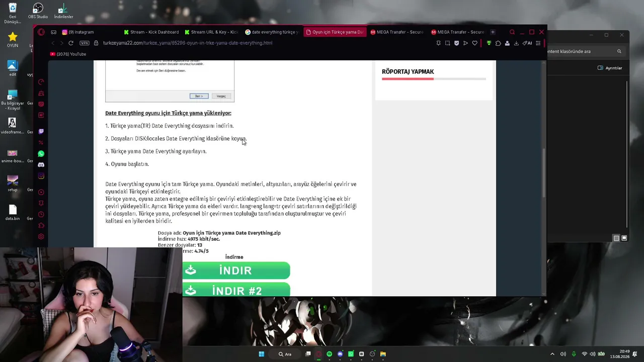
Task: Click the page's vertical scrollbar
Action: coord(543,173)
